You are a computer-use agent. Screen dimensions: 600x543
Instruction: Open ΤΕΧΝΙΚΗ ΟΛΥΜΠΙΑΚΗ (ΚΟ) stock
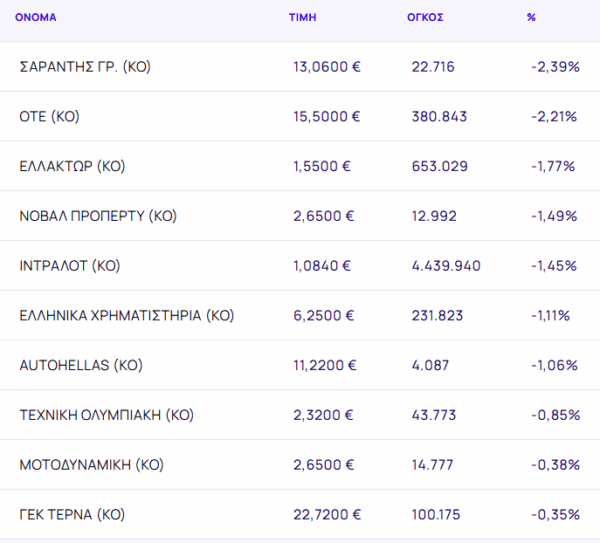[x=106, y=415]
